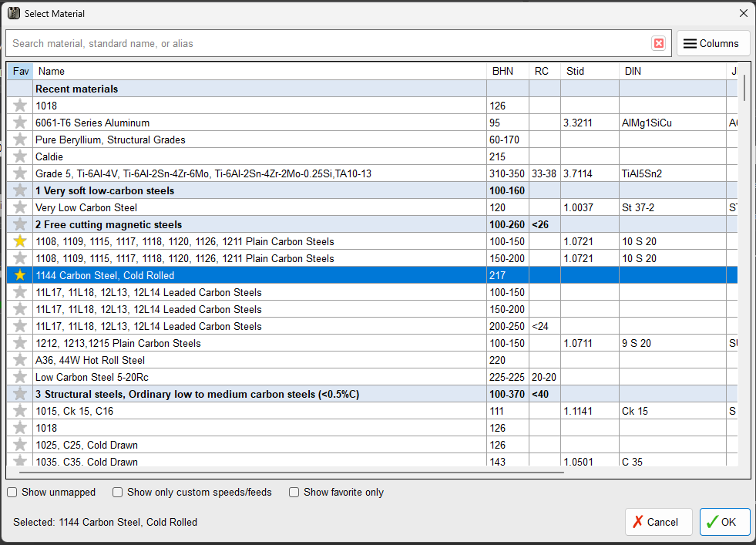The height and width of the screenshot is (545, 756).
Task: Open the Columns menu
Action: (x=713, y=43)
